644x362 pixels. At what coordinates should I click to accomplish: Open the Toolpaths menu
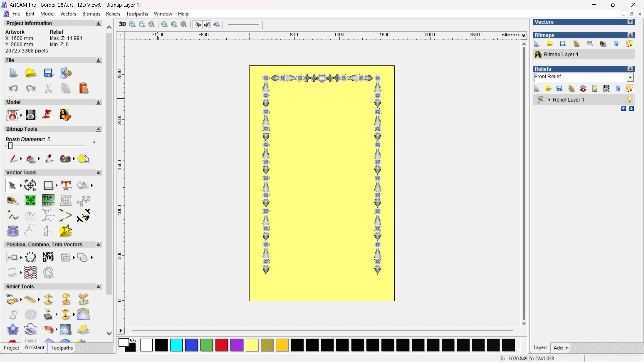137,14
